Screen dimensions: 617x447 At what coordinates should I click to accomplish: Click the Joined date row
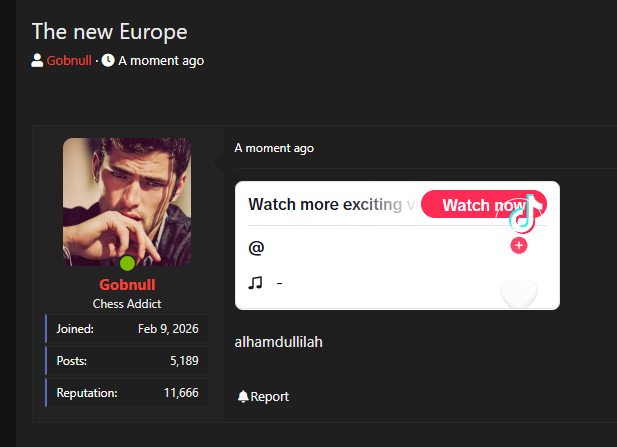[127, 329]
